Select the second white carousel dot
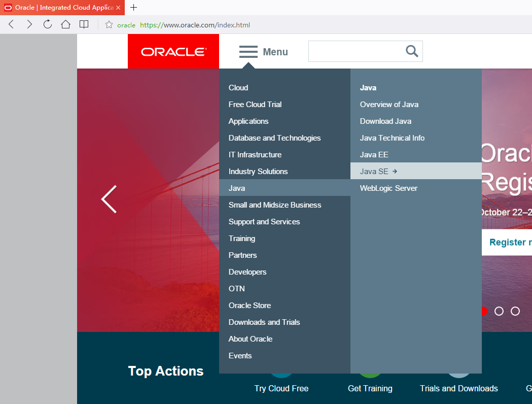Image resolution: width=532 pixels, height=404 pixels. (499, 311)
